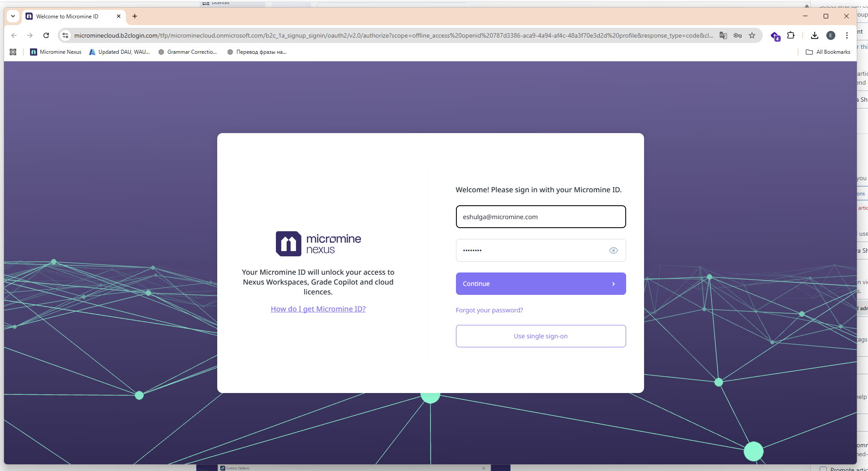868x471 pixels.
Task: Open the translate page icon
Action: pyautogui.click(x=723, y=35)
